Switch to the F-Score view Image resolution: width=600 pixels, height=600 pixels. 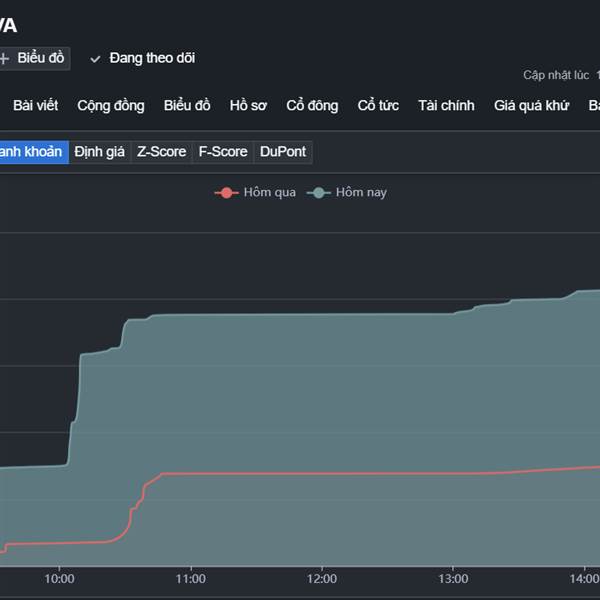pos(223,152)
